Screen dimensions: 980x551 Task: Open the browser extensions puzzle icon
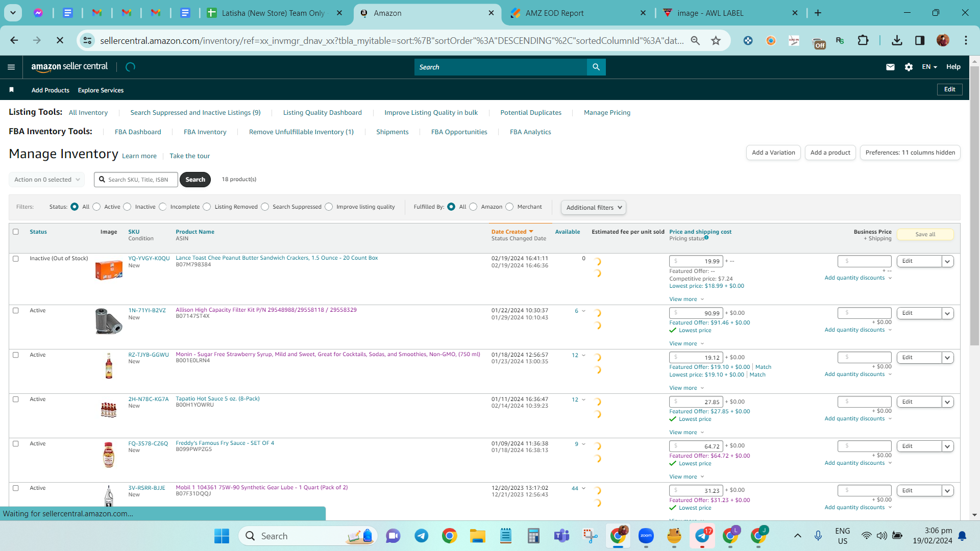pyautogui.click(x=863, y=40)
